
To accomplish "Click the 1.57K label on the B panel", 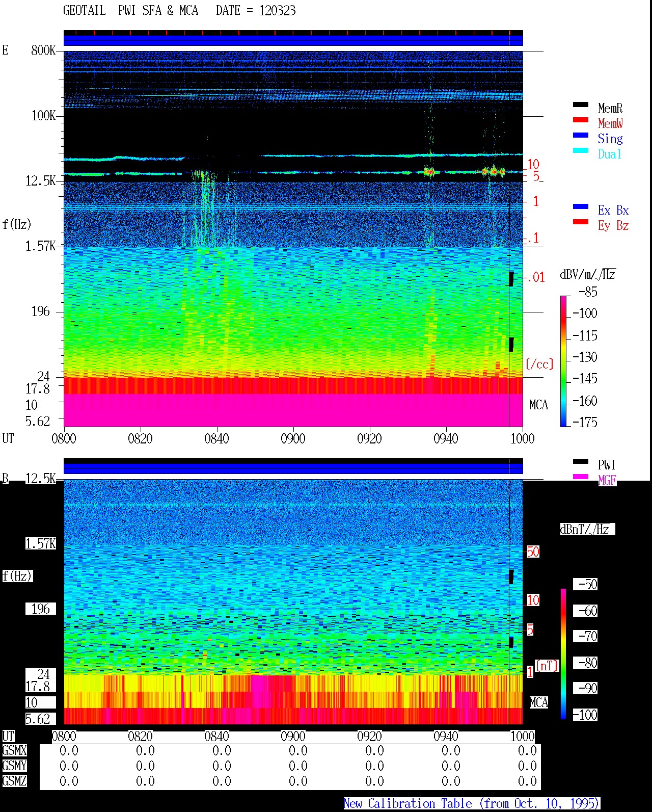I will click(40, 543).
